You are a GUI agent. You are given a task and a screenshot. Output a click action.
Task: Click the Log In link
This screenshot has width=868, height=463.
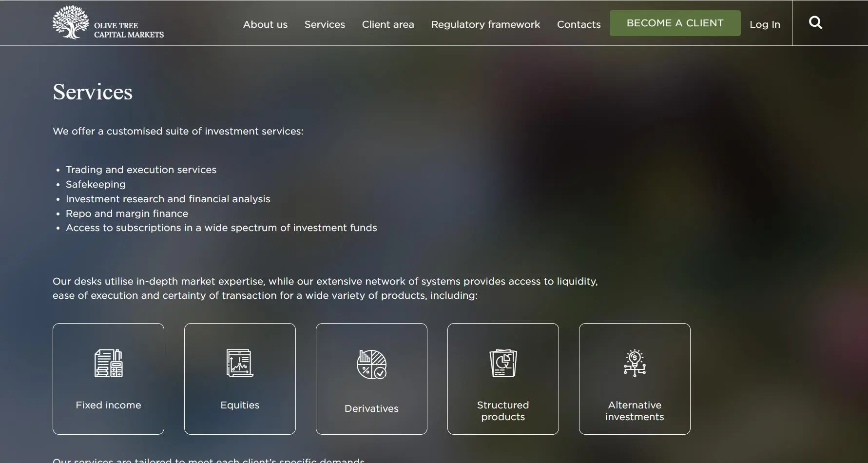[x=765, y=24]
